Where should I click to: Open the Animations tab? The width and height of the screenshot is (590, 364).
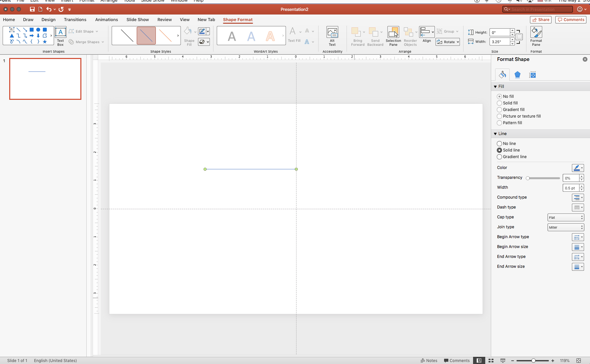pyautogui.click(x=106, y=20)
